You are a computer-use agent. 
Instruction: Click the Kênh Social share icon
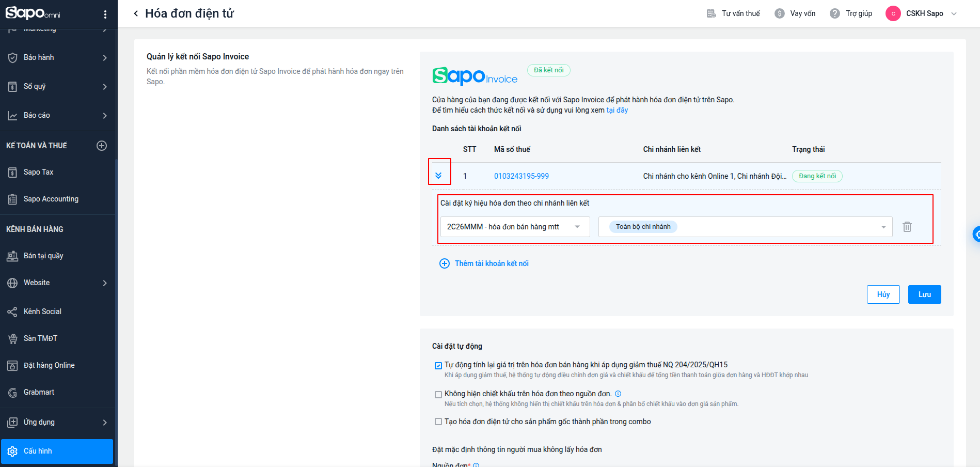[12, 312]
